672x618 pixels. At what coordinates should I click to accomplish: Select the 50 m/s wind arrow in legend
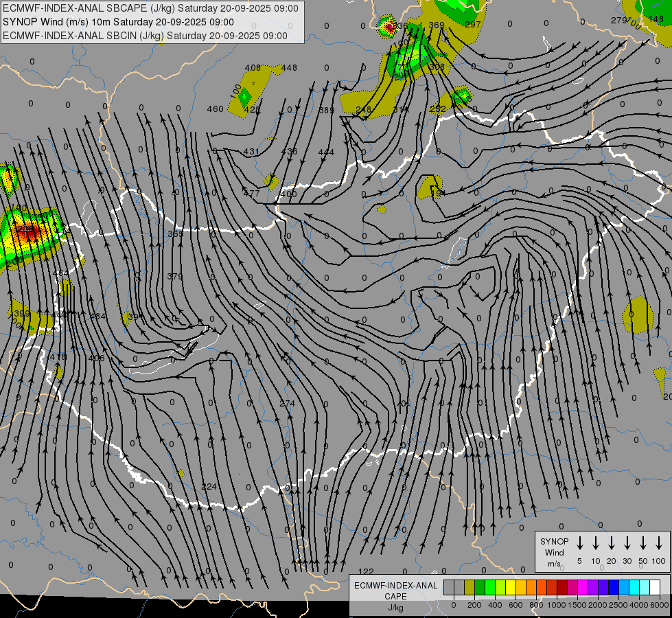[643, 543]
